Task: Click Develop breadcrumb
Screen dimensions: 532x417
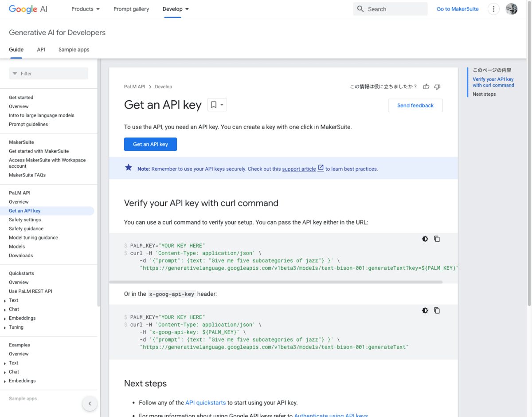Action: [164, 87]
